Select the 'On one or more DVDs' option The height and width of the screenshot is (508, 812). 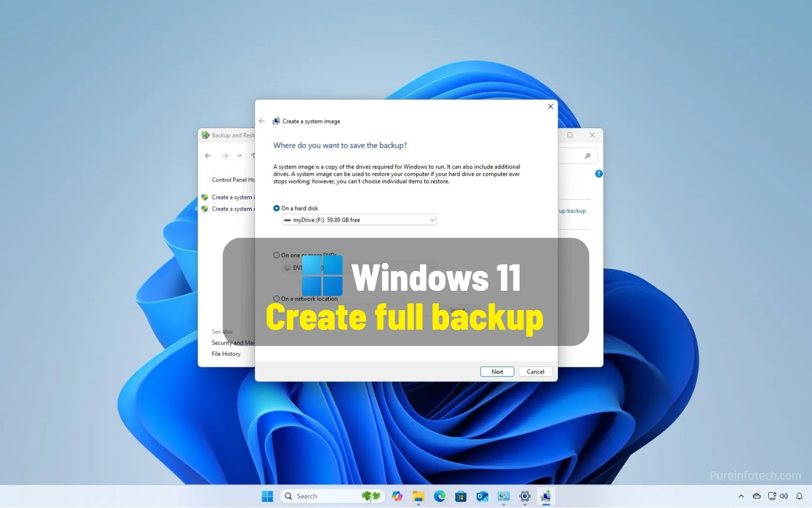[x=276, y=255]
